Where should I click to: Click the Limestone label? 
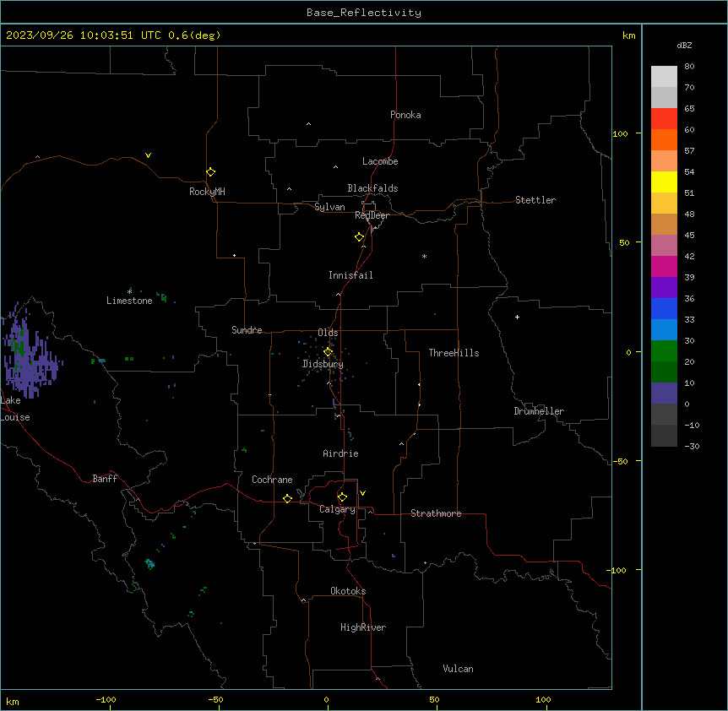[x=129, y=301]
